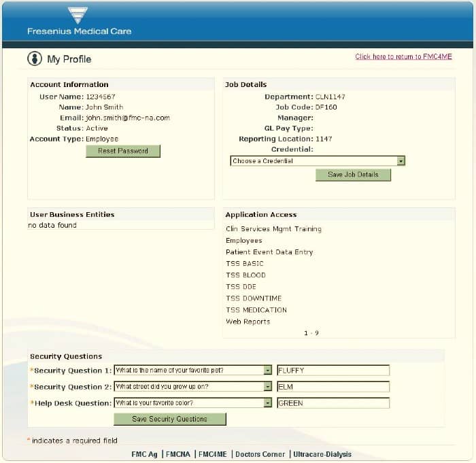Select the Web Reports entry
Screen dimensions: 476x463
point(248,322)
